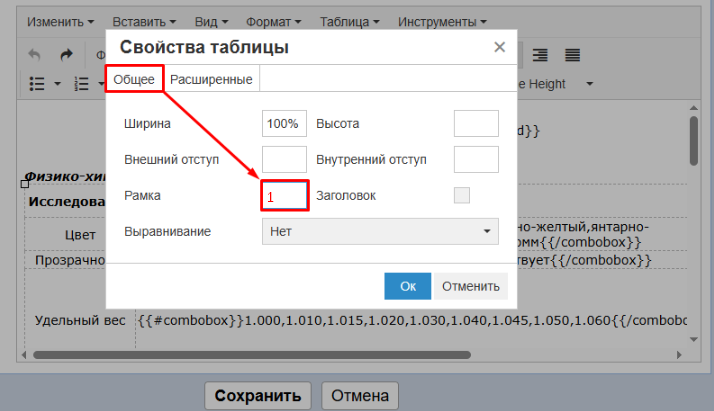
Task: Open the Выравнивание dropdown
Action: tap(380, 231)
